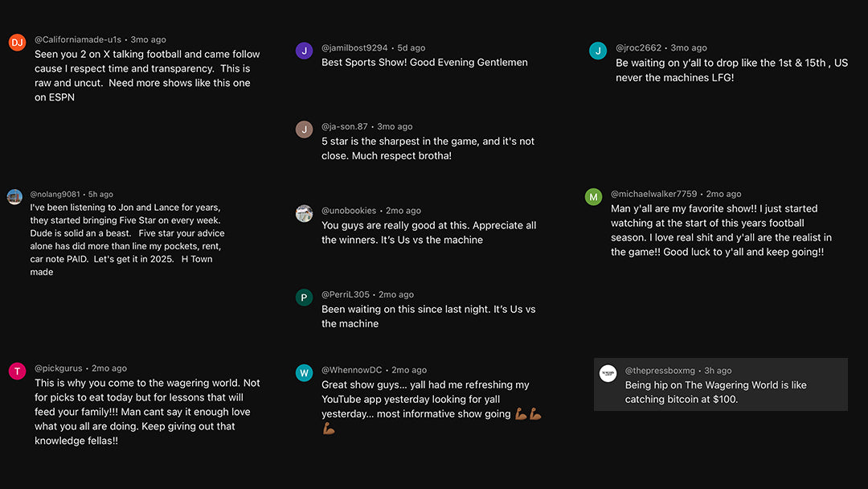This screenshot has height=489, width=868.
Task: Select the brown J avatar of ja-son.87
Action: tap(304, 129)
